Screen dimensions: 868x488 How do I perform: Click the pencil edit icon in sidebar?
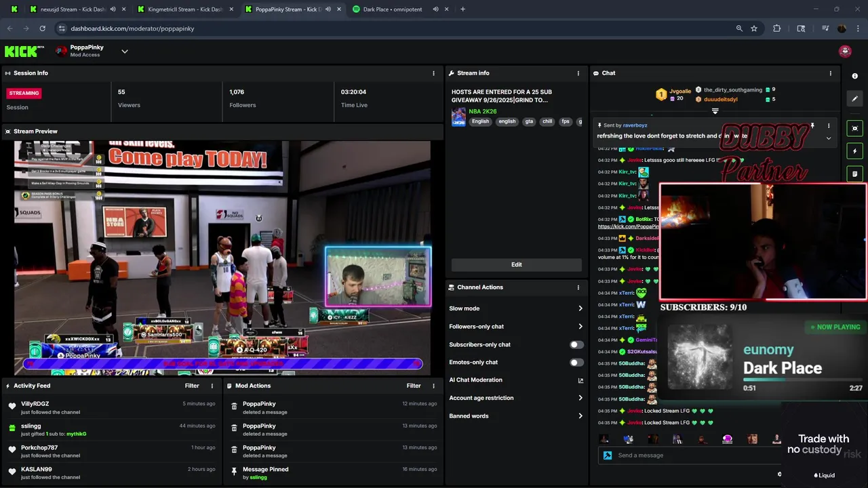855,98
